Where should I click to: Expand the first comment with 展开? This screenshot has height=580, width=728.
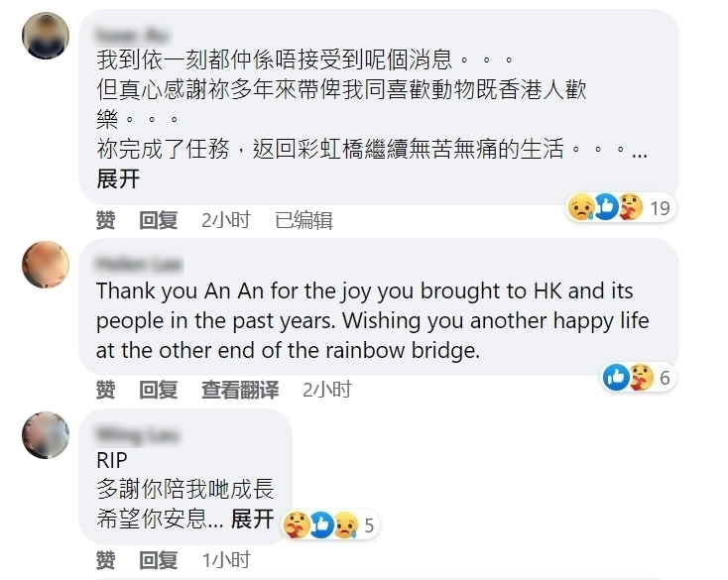click(x=118, y=179)
